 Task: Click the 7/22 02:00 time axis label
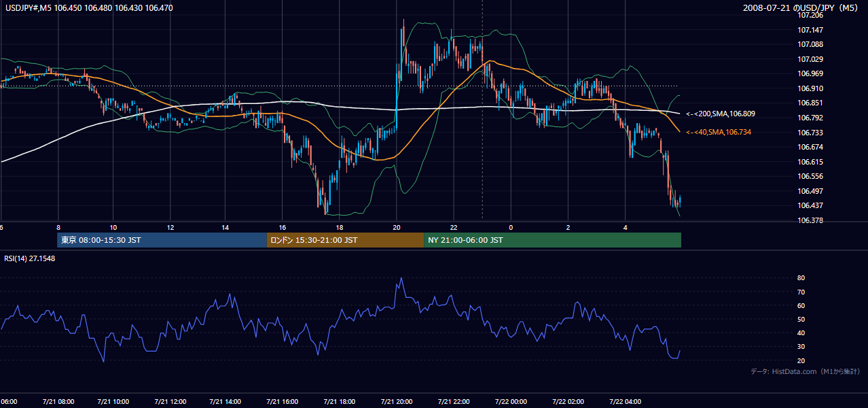tap(566, 402)
